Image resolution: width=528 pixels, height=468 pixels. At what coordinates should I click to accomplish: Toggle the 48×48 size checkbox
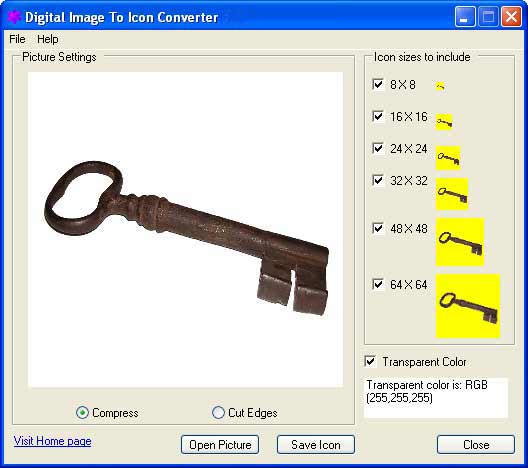[378, 228]
